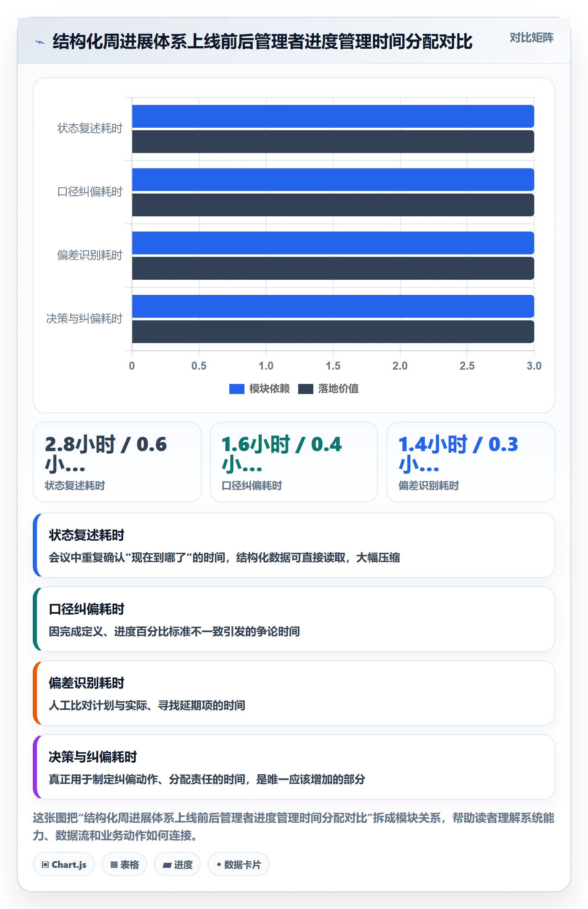Select the 偏差识别耗时 description card heading
Viewport: 588px width, 909px height.
[87, 683]
